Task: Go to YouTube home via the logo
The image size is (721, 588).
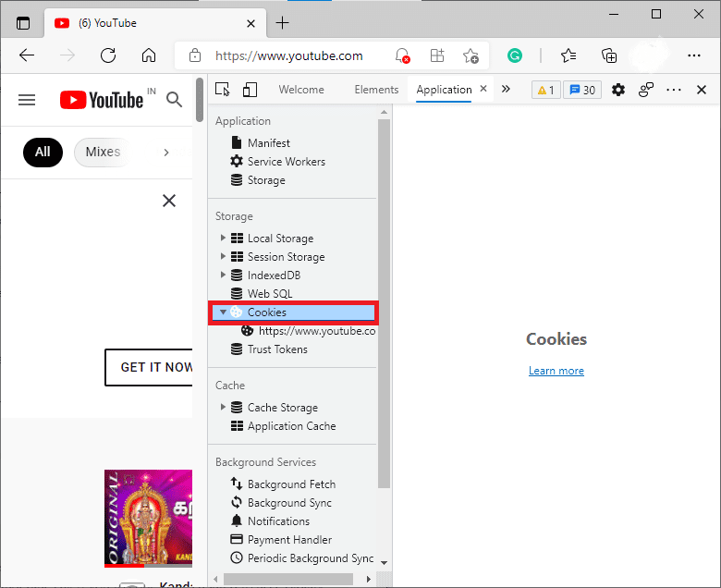Action: (102, 100)
